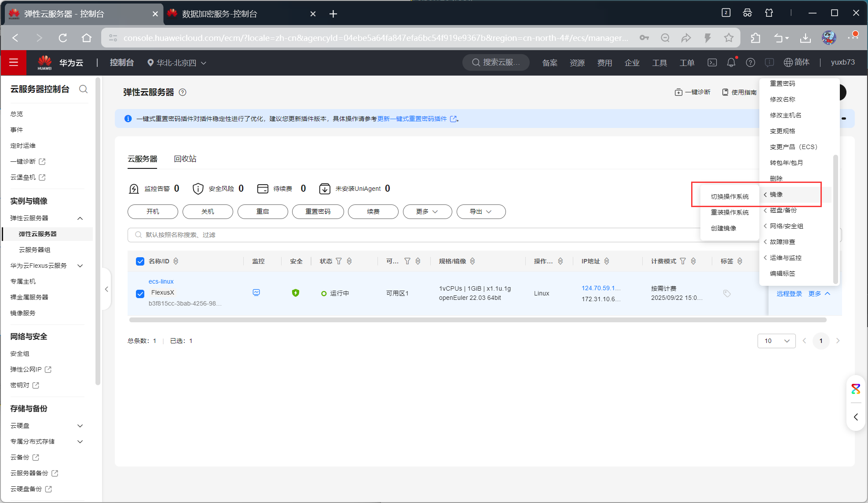Click the red hamburger menu icon
This screenshot has width=868, height=503.
[14, 62]
